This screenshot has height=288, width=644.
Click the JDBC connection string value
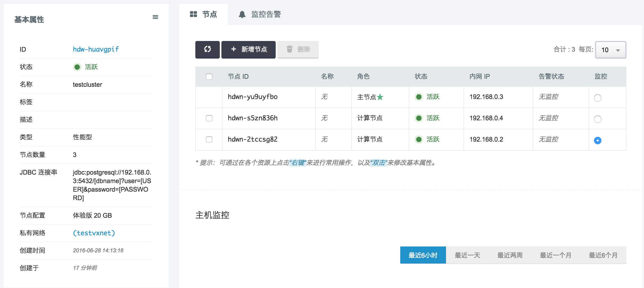112,185
